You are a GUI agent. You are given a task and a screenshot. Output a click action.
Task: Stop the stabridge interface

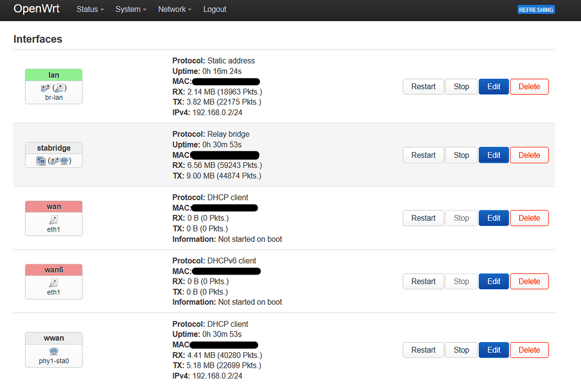(x=461, y=155)
